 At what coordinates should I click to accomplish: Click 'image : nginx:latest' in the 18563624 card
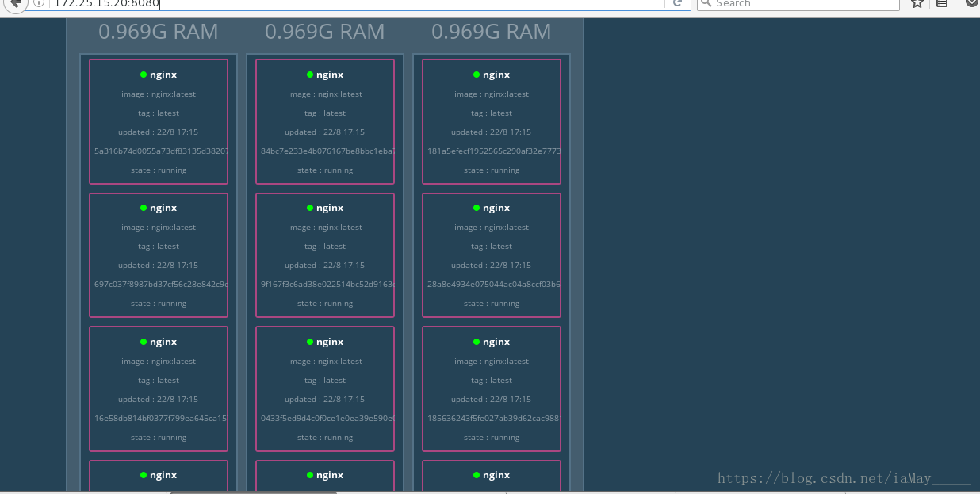click(x=492, y=362)
